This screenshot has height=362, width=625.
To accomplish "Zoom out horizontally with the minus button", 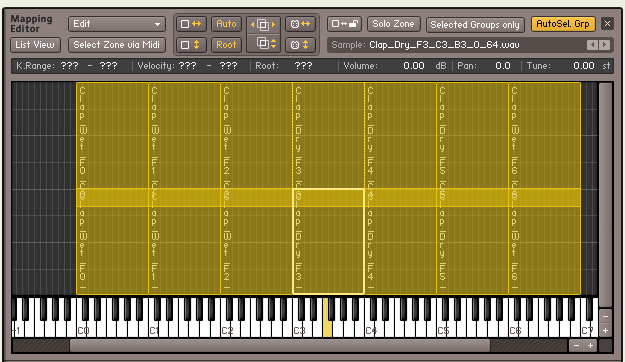I will pos(576,346).
